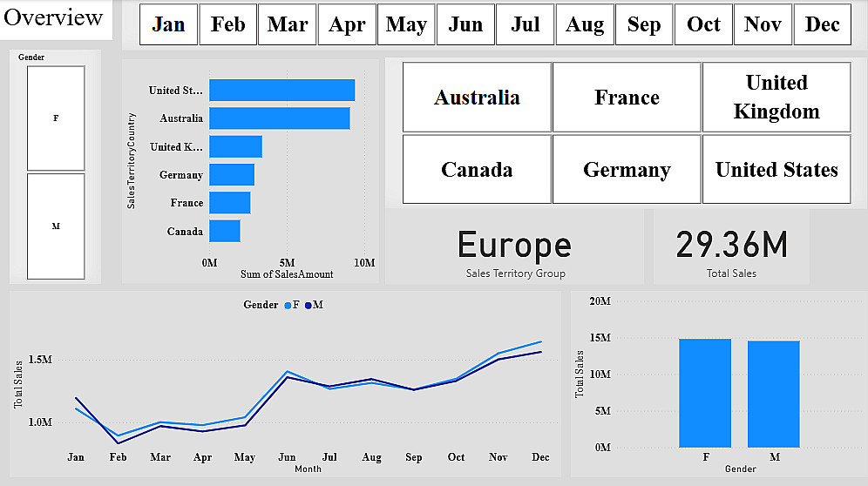
Task: Select the M column in the gender bar chart
Action: click(x=773, y=395)
